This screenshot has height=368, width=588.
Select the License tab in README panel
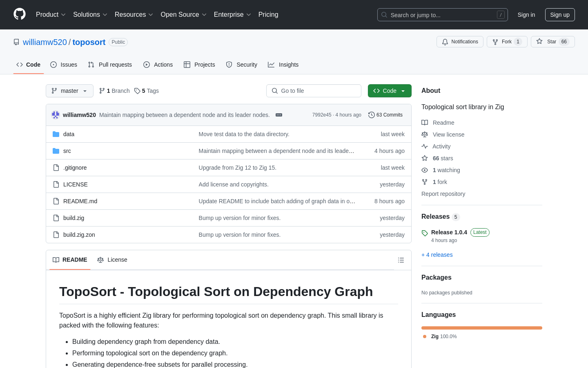pos(112,260)
